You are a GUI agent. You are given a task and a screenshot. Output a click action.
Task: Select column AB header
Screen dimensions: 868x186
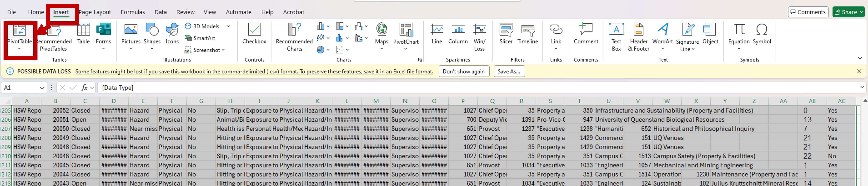click(812, 101)
